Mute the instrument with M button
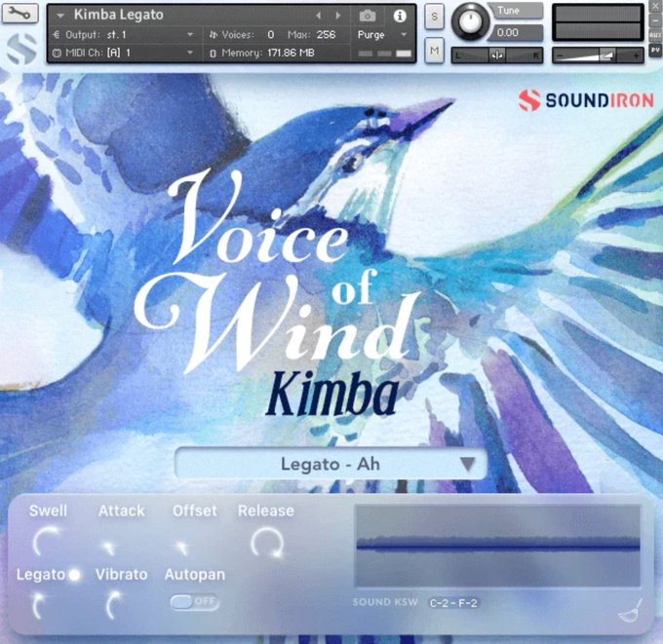Image resolution: width=663 pixels, height=644 pixels. [434, 51]
